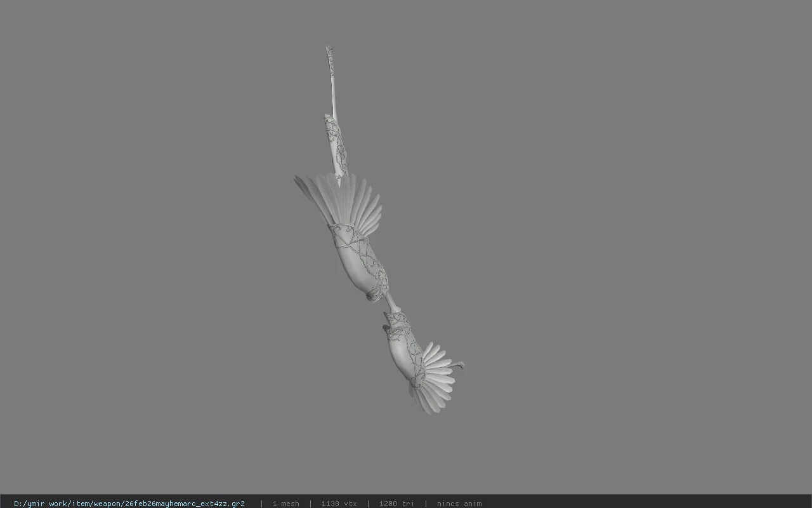Click the '1138 vtx' vertex count
This screenshot has height=508, width=812.
pos(339,504)
